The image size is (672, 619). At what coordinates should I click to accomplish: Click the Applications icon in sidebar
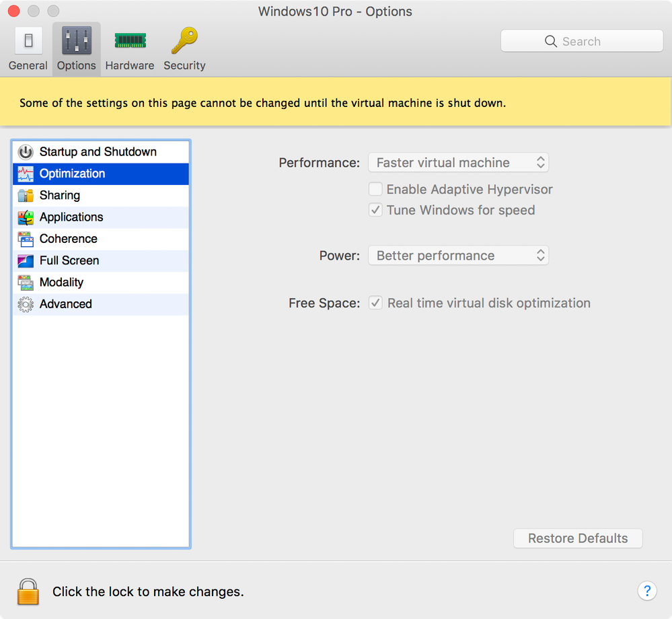[26, 217]
